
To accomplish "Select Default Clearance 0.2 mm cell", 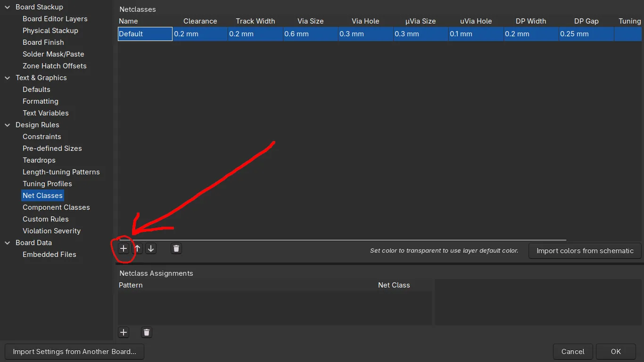I will (200, 34).
